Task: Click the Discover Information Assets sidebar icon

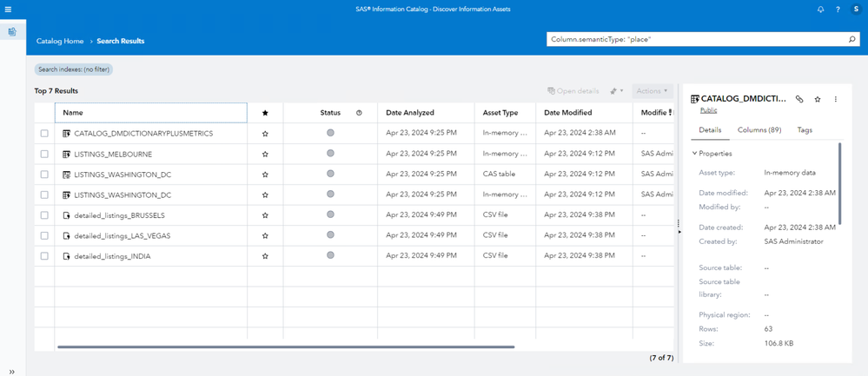Action: point(12,31)
